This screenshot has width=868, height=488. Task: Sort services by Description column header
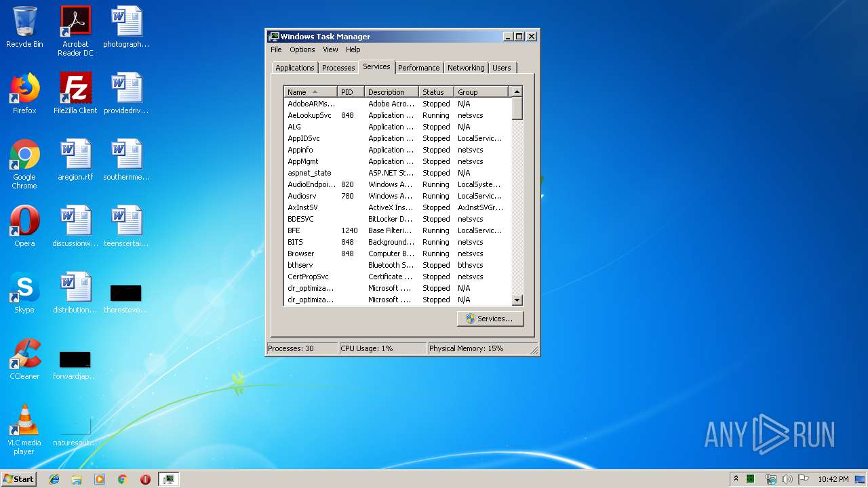coord(391,92)
